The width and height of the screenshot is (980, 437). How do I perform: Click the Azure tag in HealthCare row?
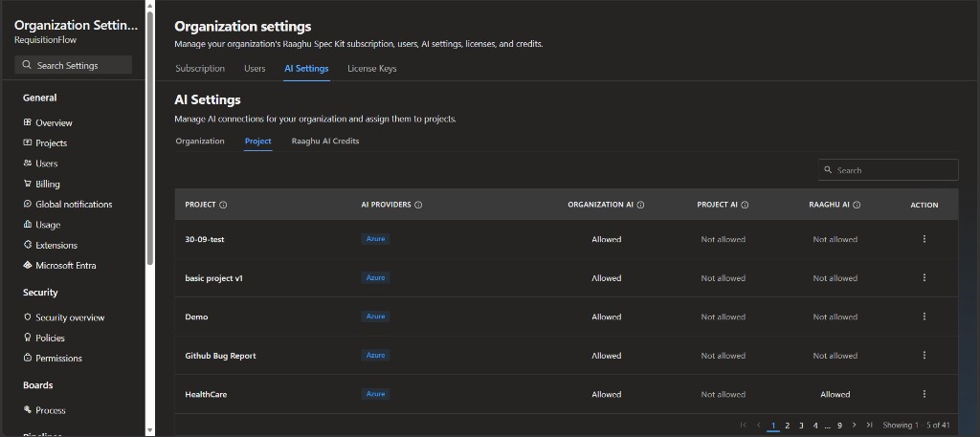point(375,394)
